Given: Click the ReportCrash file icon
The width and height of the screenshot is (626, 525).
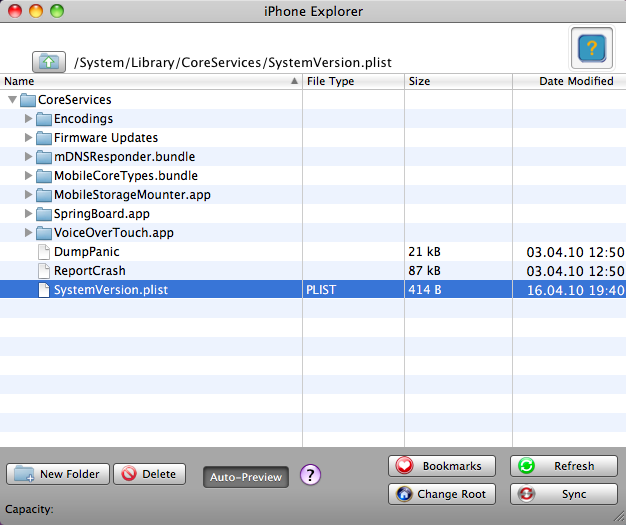Looking at the screenshot, I should click(x=44, y=271).
